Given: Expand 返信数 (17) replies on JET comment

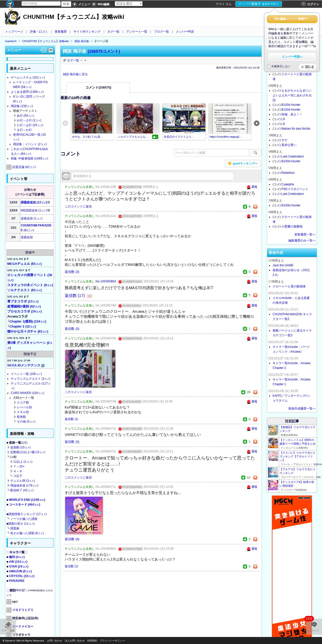Looking at the screenshot, I should click(x=75, y=296).
